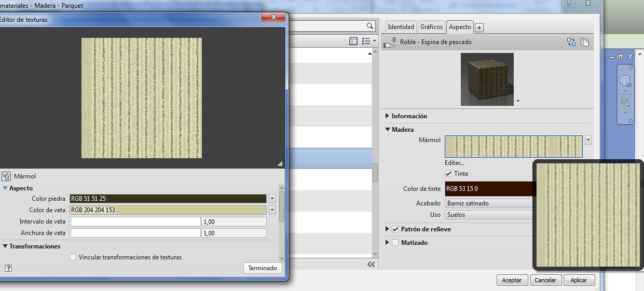Click the Mármol texture type icon
The width and height of the screenshot is (644, 291).
(x=7, y=176)
